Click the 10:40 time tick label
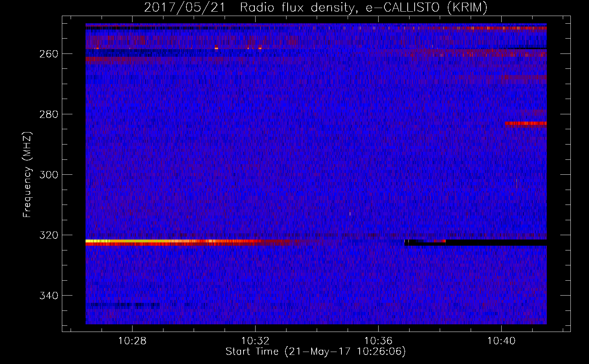589x364 pixels. click(501, 341)
